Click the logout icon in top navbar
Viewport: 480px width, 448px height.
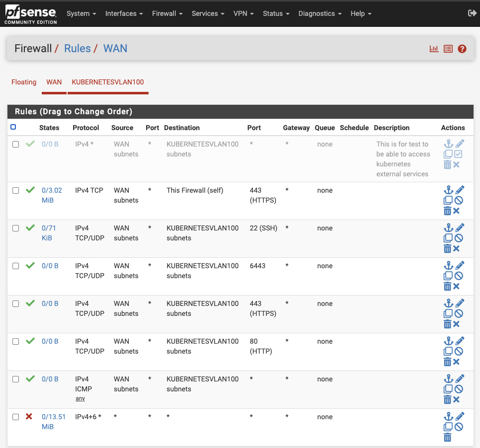click(472, 13)
